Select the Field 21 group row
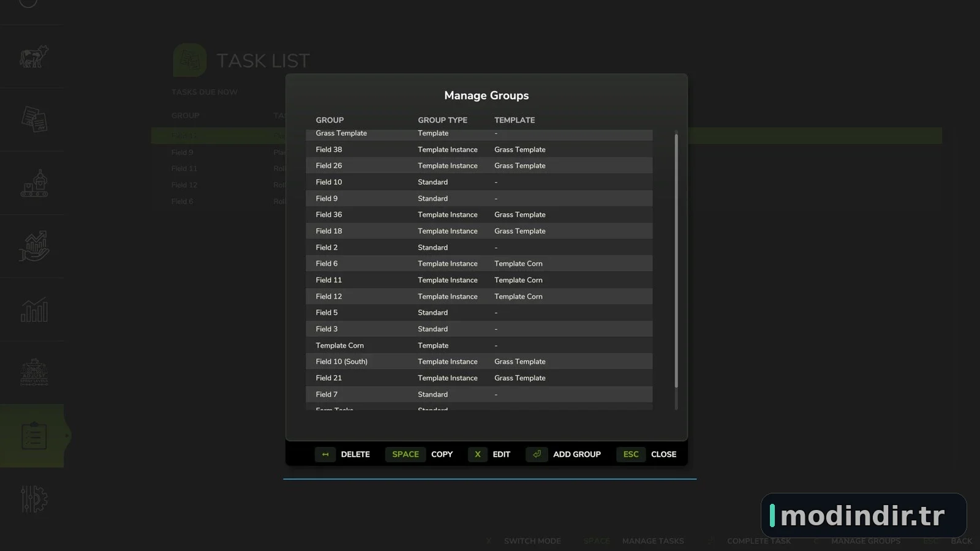 [x=479, y=378]
